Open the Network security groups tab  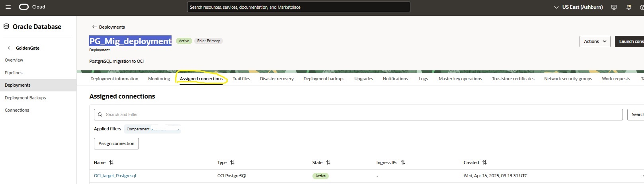568,79
